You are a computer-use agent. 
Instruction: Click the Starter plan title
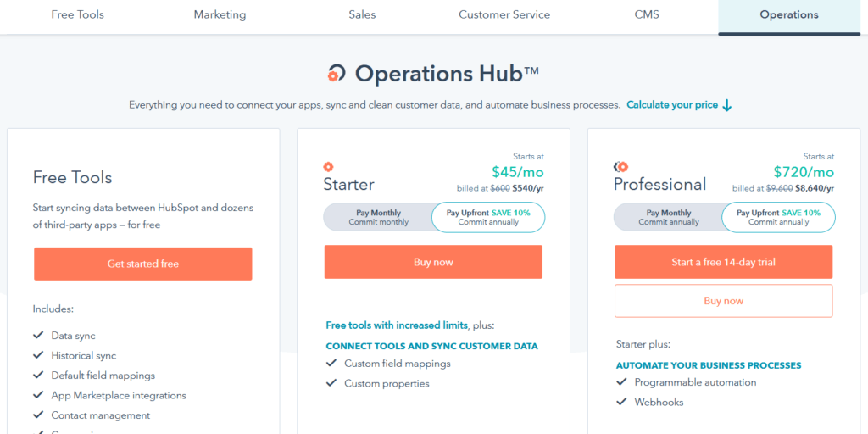tap(348, 184)
